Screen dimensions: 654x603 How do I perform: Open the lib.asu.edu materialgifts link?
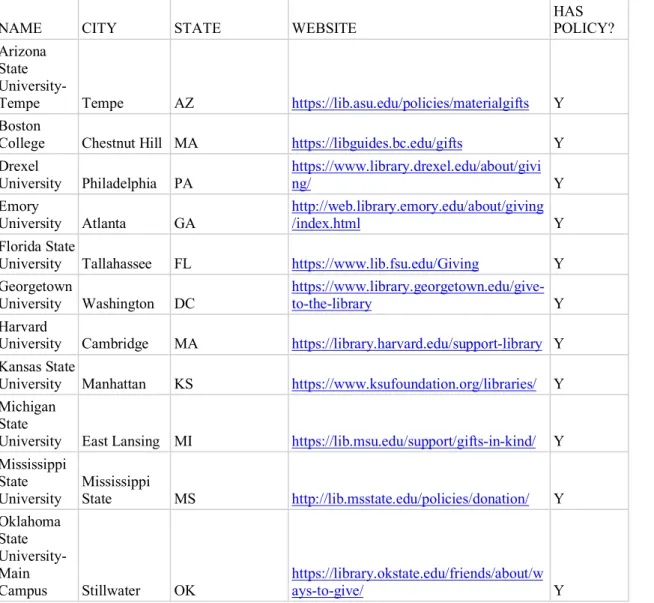410,103
